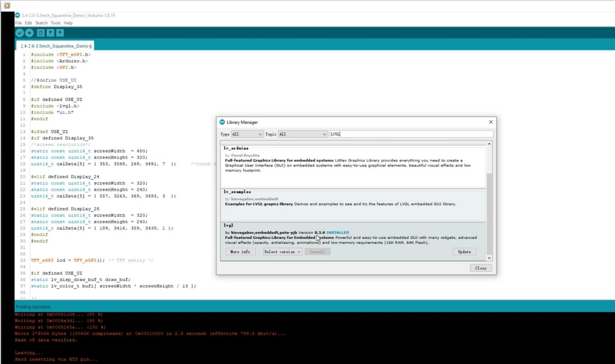
Task: Click the 'Printing canceled.' status message
Action: click(33, 307)
